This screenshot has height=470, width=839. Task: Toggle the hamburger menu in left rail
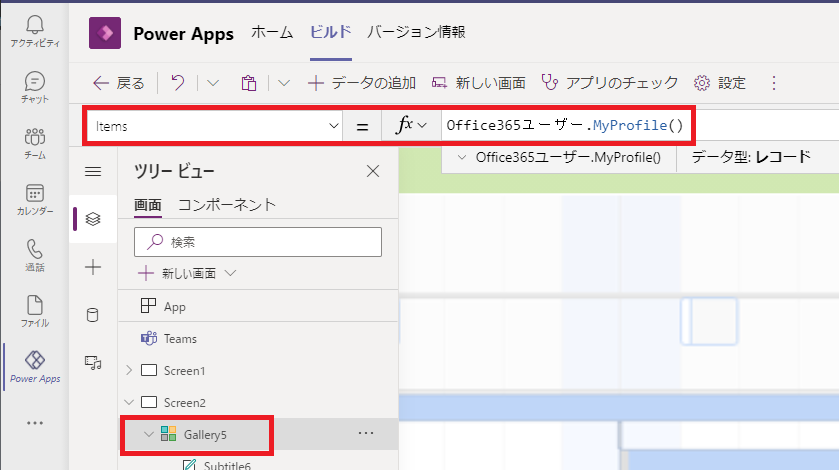pyautogui.click(x=93, y=171)
